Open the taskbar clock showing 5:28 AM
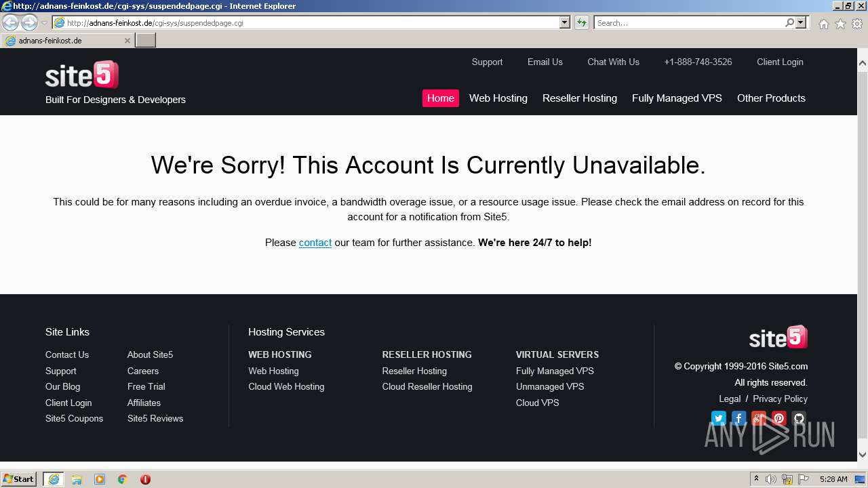 833,479
